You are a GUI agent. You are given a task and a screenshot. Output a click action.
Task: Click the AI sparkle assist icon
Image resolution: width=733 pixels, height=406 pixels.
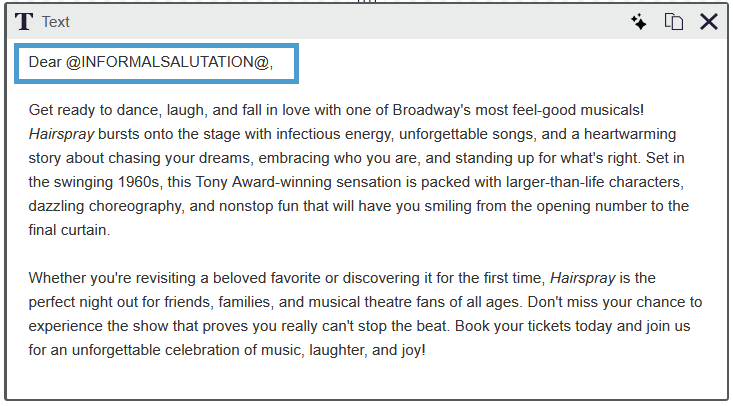coord(639,22)
